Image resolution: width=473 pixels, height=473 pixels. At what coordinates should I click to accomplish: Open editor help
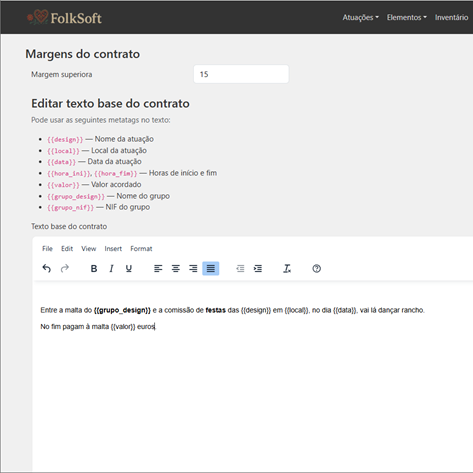(317, 268)
